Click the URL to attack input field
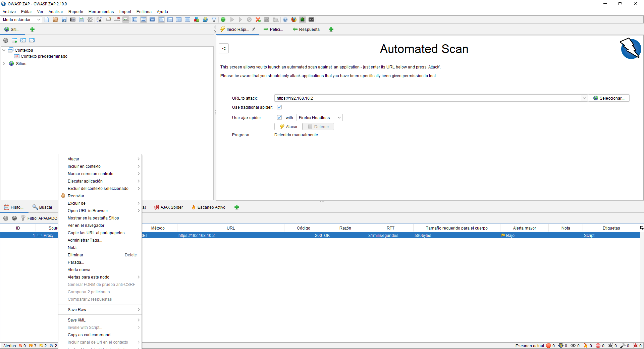The height and width of the screenshot is (349, 644). pyautogui.click(x=428, y=98)
